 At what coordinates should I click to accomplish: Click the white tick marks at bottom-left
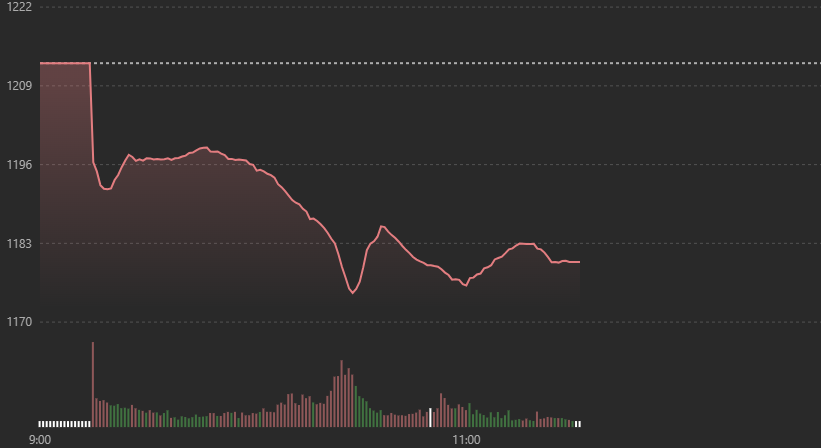click(x=64, y=424)
